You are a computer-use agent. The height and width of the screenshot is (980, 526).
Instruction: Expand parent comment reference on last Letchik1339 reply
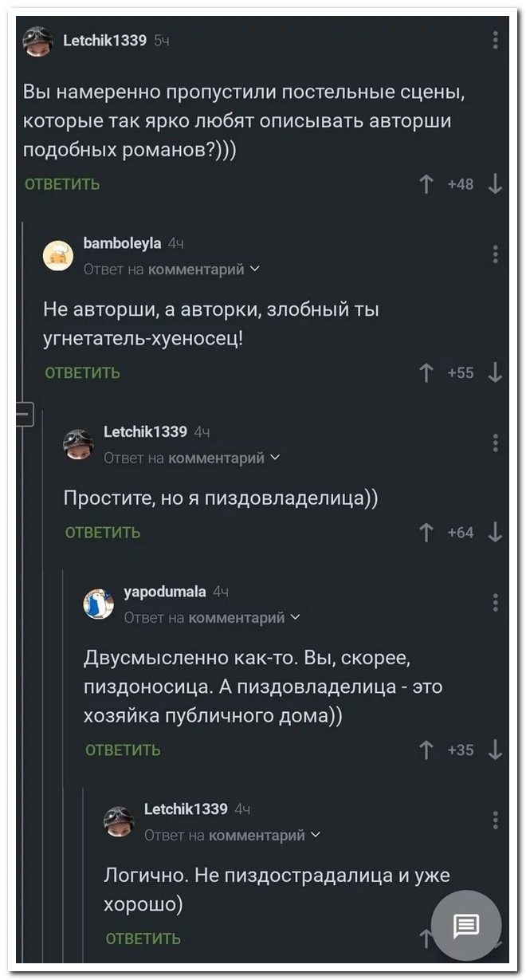pyautogui.click(x=316, y=835)
